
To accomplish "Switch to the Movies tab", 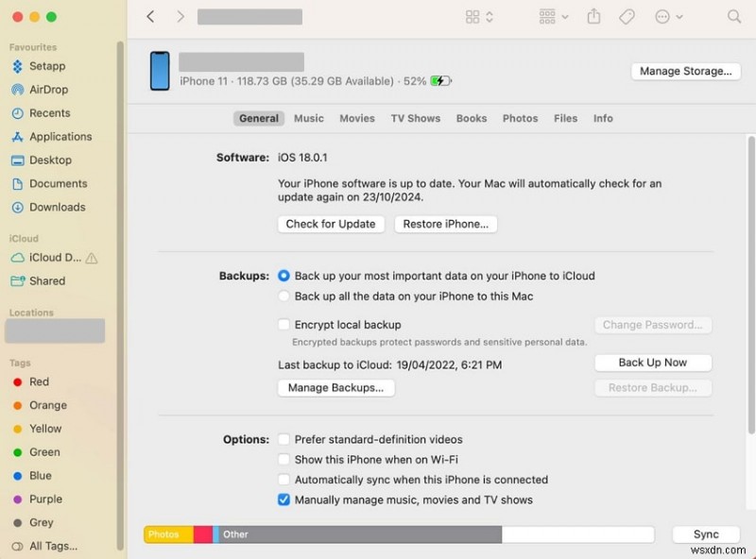I will click(x=357, y=119).
